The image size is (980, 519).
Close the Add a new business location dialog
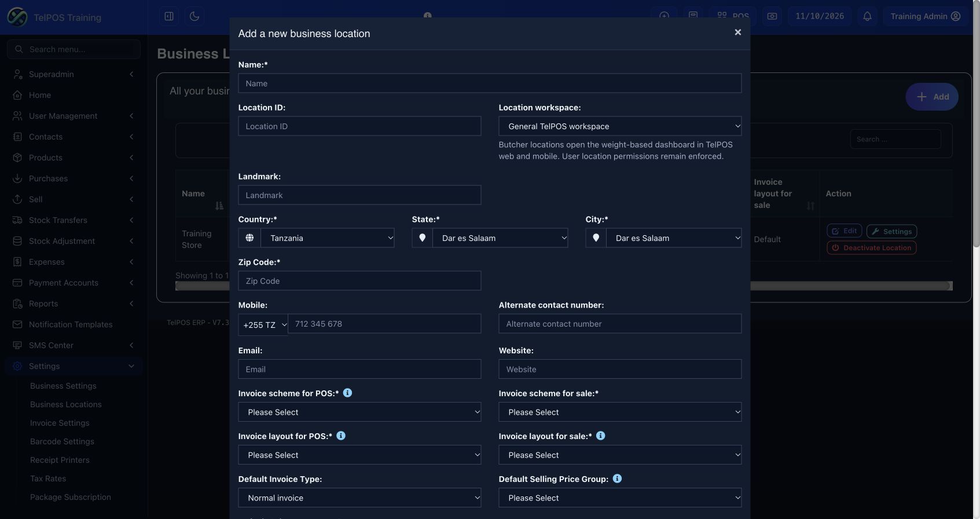tap(737, 32)
